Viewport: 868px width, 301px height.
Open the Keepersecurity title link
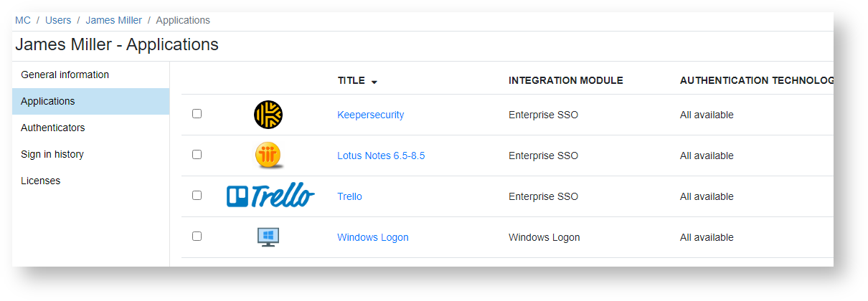370,115
